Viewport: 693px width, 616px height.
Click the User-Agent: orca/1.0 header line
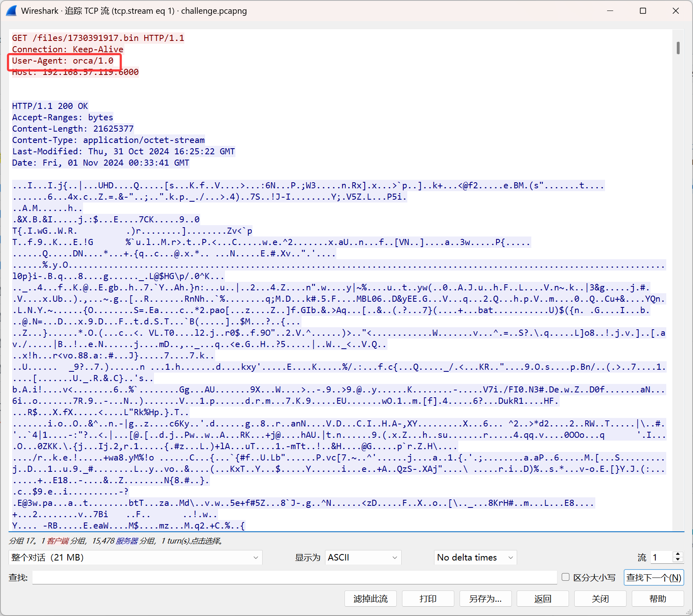pos(63,61)
